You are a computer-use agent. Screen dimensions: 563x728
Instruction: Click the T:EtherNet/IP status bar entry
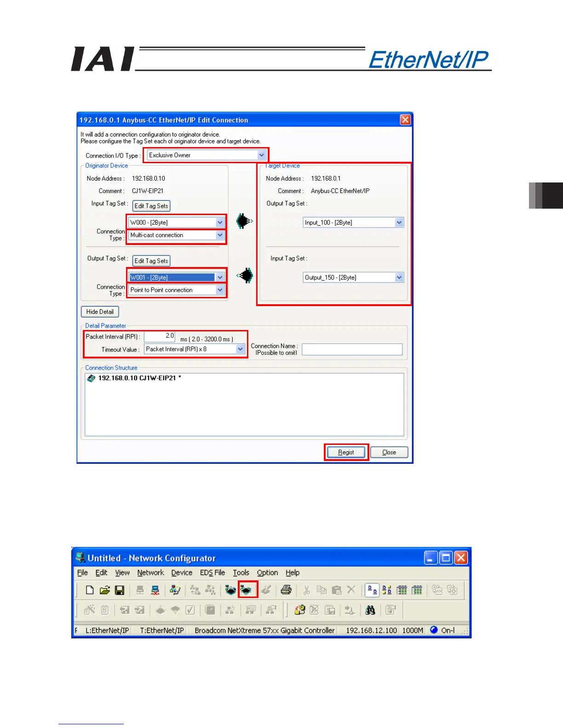(x=162, y=631)
